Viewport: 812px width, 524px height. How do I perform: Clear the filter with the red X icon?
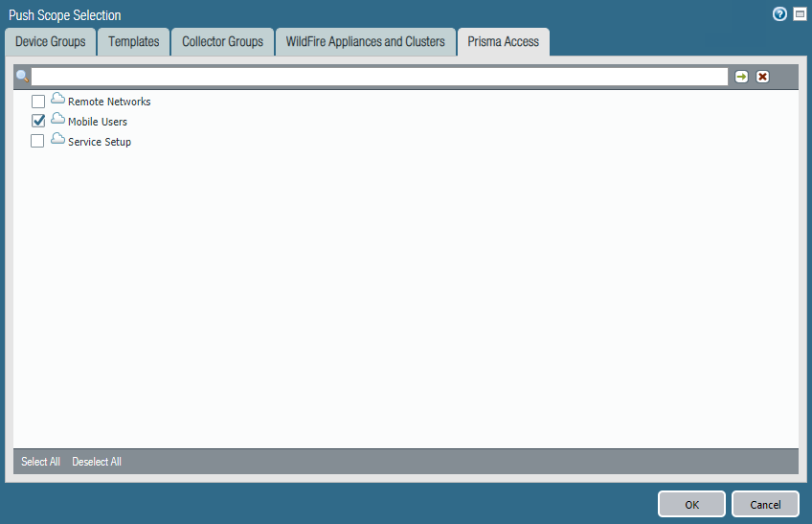[x=762, y=77]
